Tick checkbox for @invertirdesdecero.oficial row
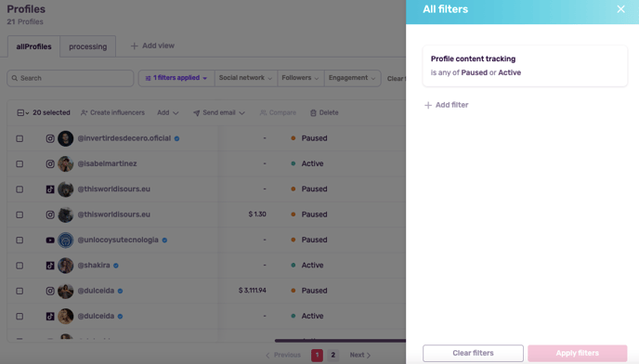Viewport: 639px width, 364px height. pos(20,138)
